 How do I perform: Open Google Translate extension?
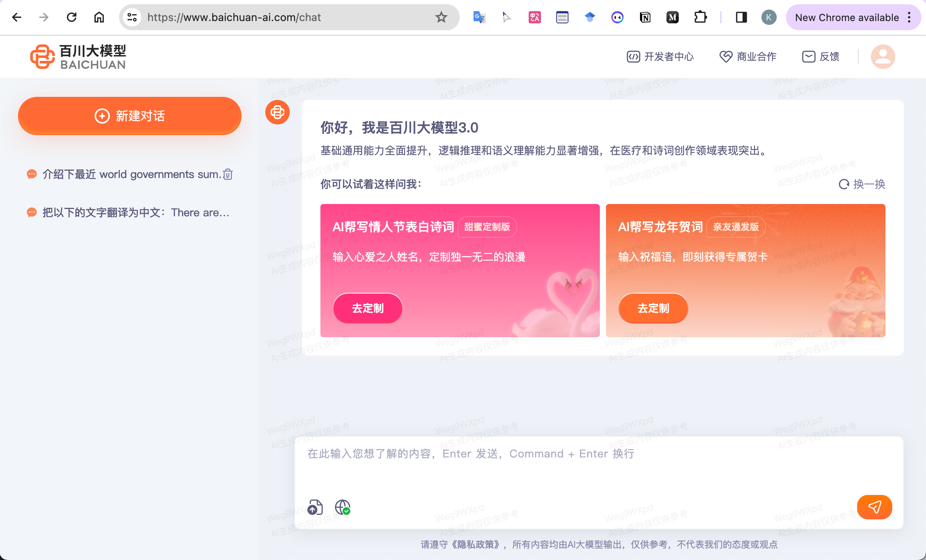click(x=479, y=17)
